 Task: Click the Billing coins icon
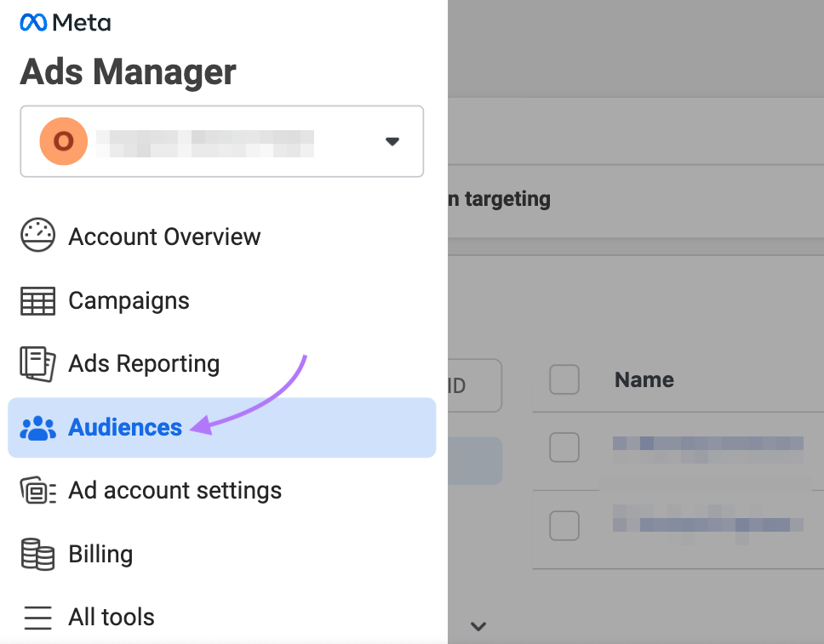click(x=36, y=554)
